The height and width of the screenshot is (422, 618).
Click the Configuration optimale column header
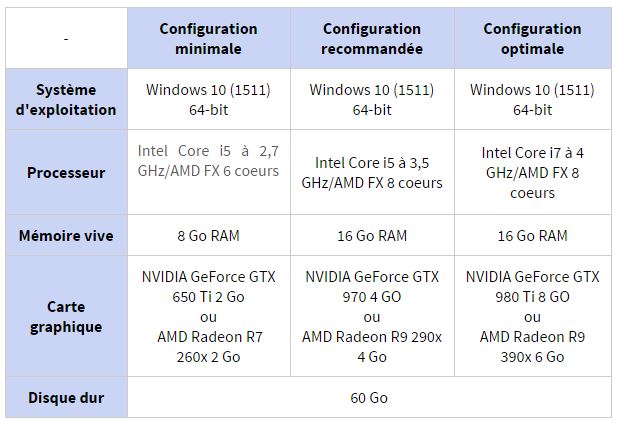532,38
